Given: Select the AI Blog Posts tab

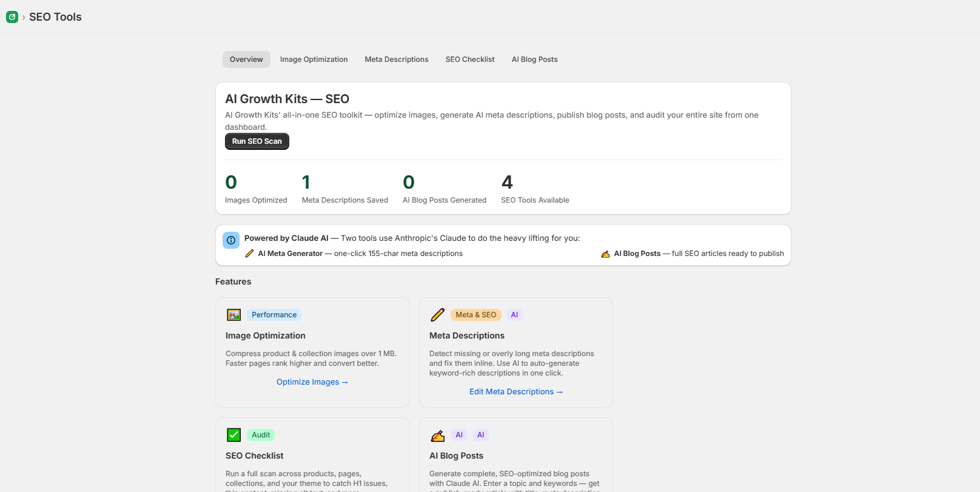Looking at the screenshot, I should coord(535,59).
